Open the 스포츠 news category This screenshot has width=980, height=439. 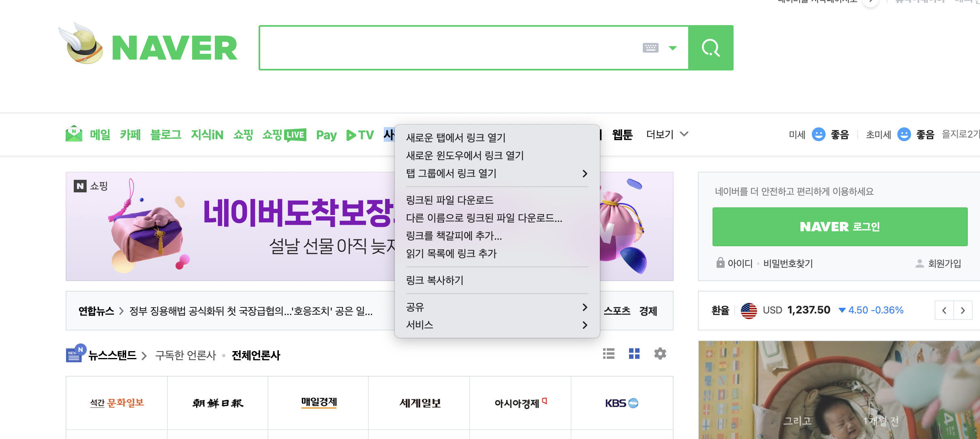point(617,311)
